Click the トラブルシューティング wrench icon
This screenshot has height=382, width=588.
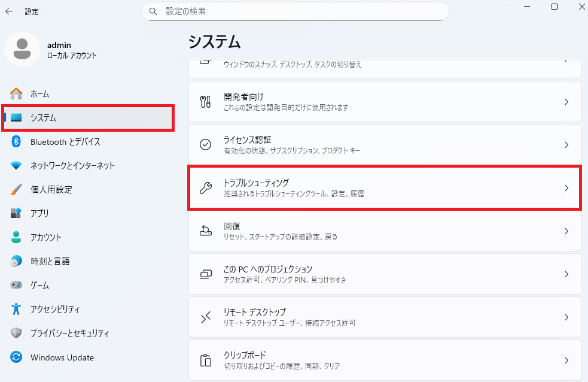[x=206, y=187]
